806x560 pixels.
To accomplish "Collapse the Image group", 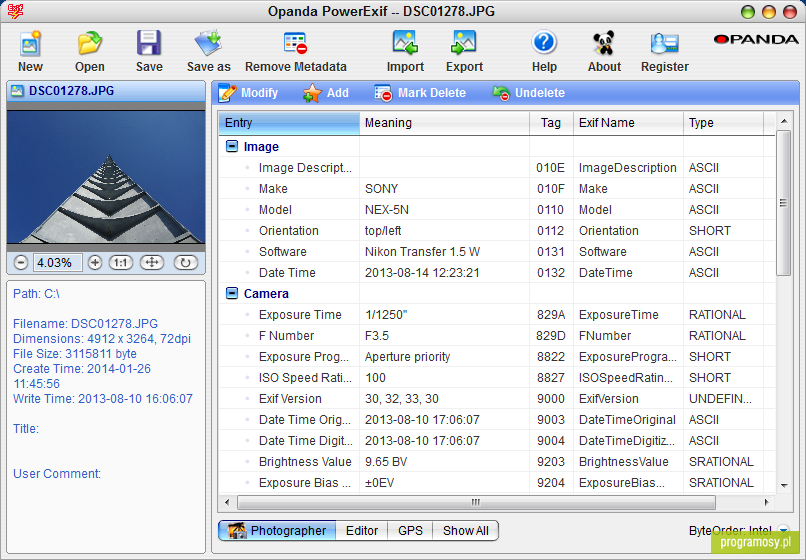I will point(232,147).
